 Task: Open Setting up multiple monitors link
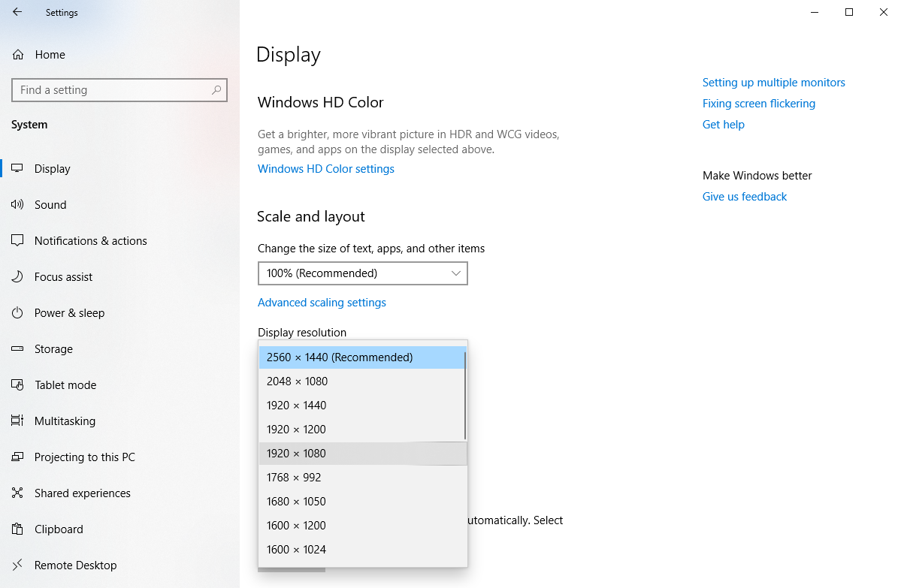coord(773,83)
